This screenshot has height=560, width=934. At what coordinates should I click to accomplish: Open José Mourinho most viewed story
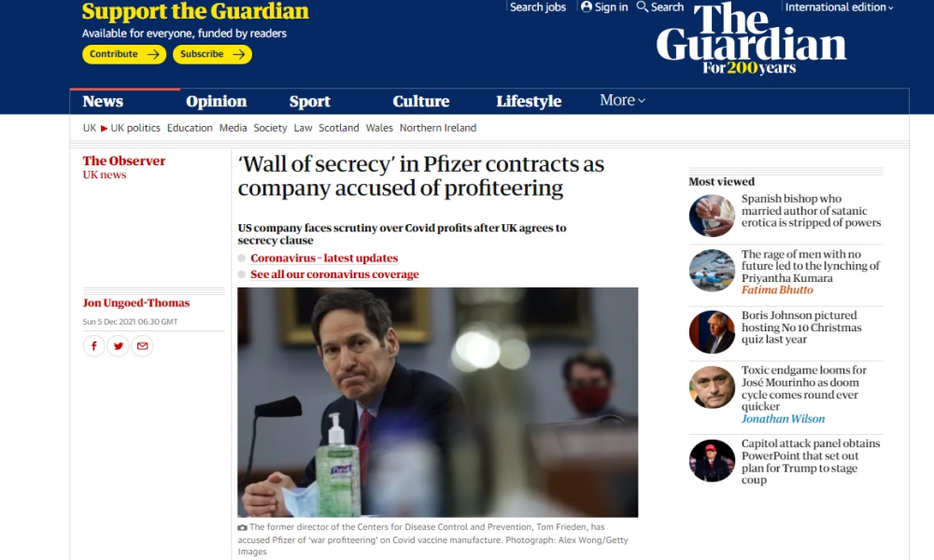click(x=803, y=388)
